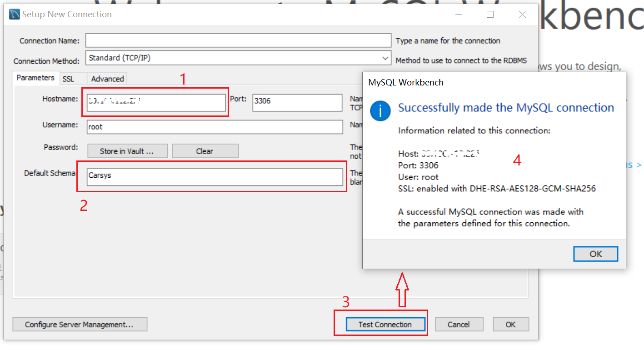
Task: Click the 'Type a name for the connection' hint
Action: [x=448, y=40]
